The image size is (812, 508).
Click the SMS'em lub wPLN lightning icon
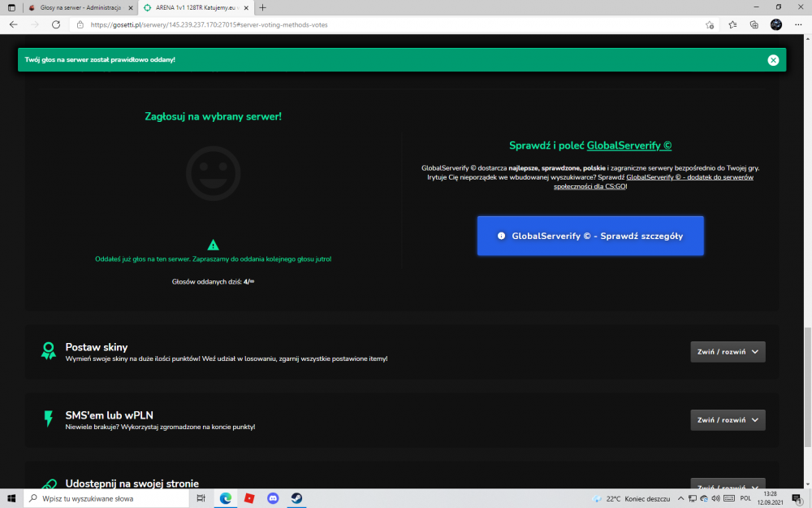point(49,419)
